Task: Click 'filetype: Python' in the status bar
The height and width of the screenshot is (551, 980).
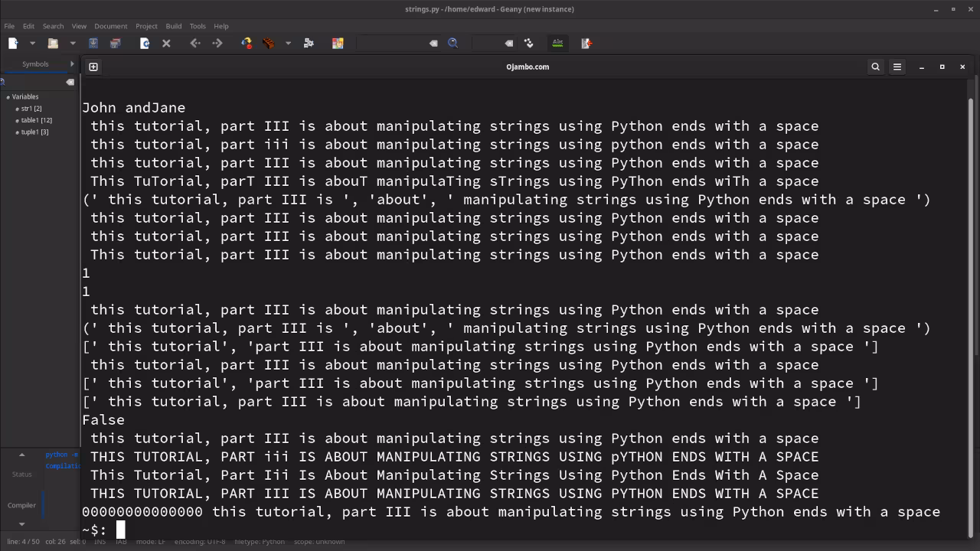Action: [260, 542]
